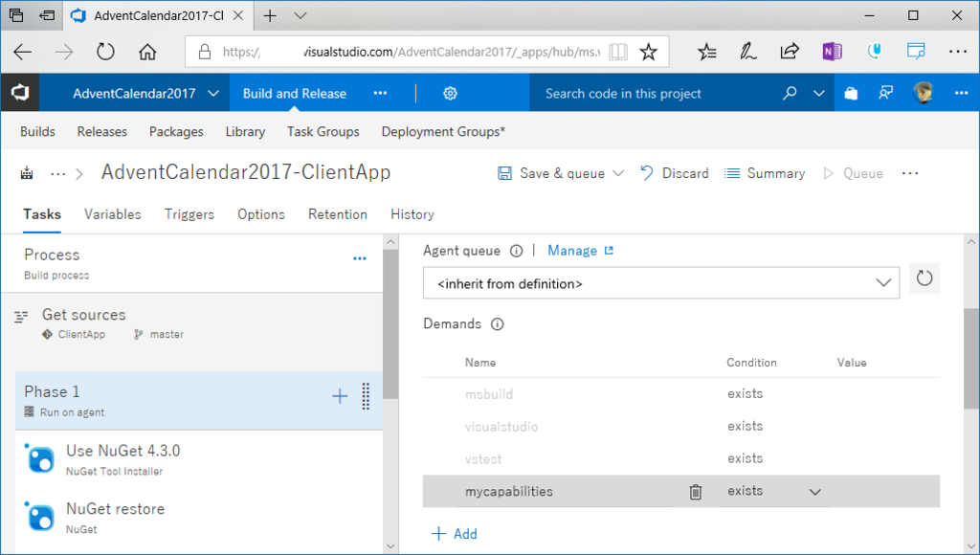980x555 pixels.
Task: Click the Discard button
Action: [675, 173]
